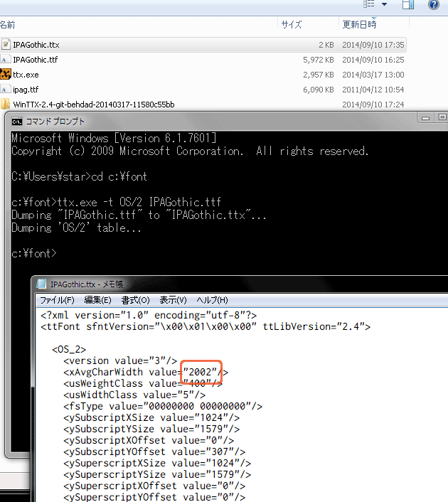Click the ttFont sfntVersion line
The image size is (448, 502).
click(x=206, y=327)
